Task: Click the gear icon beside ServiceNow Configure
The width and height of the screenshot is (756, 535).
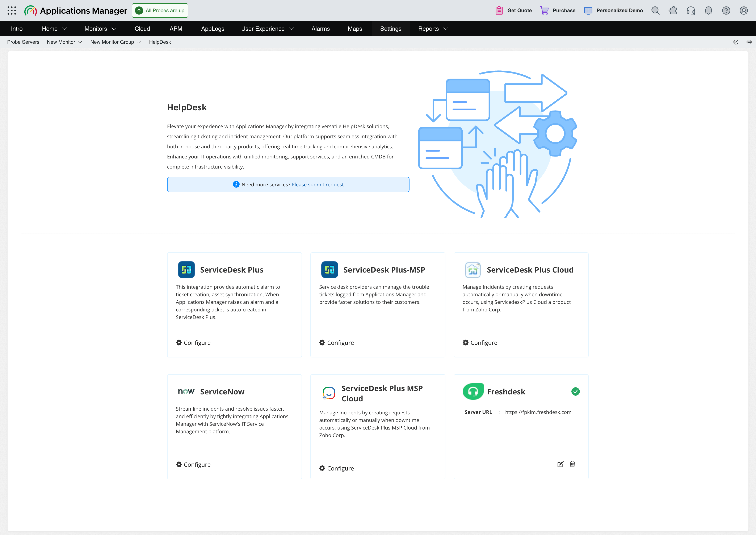Action: 179,464
